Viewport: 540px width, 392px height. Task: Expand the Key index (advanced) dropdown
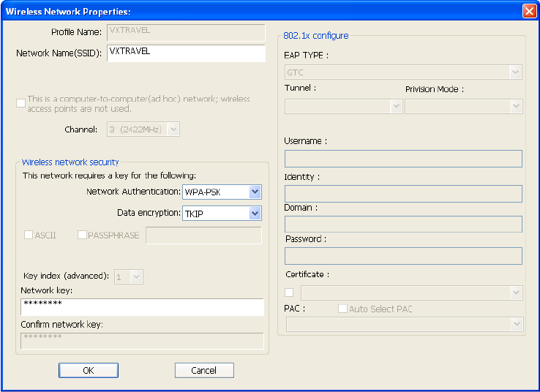click(x=137, y=276)
